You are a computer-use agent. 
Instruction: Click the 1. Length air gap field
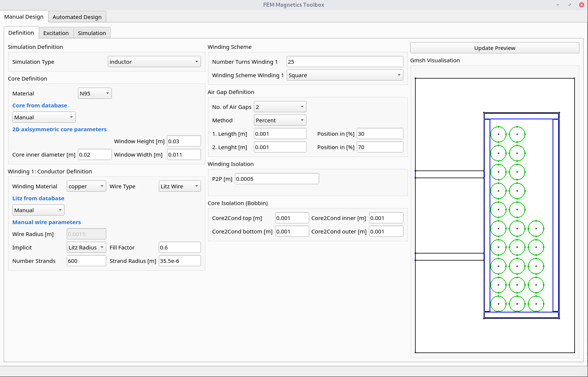280,133
